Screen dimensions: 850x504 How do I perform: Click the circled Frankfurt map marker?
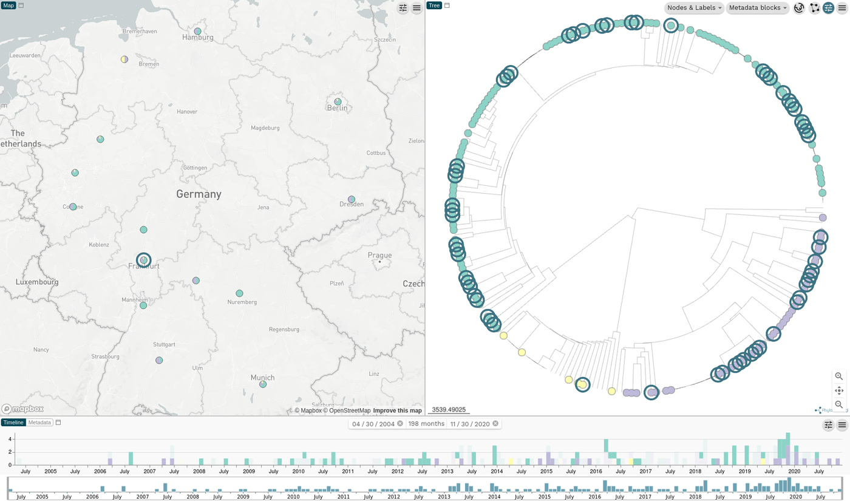click(x=143, y=260)
